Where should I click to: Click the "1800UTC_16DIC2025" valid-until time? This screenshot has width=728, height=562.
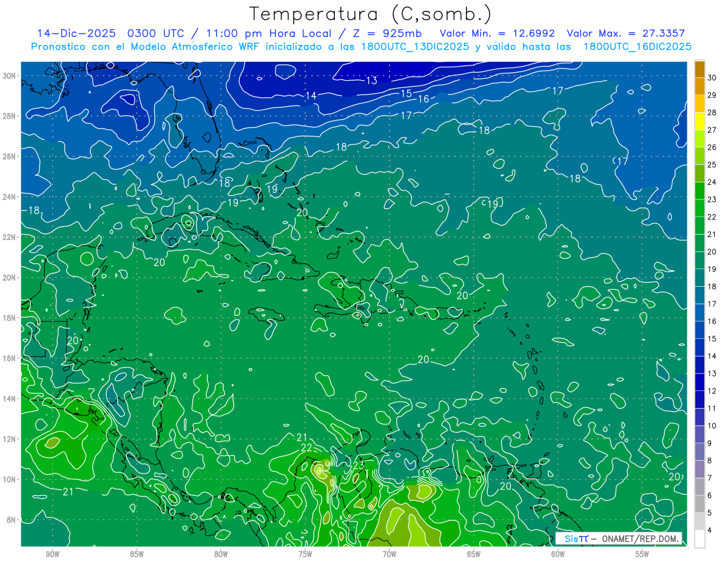tap(637, 47)
